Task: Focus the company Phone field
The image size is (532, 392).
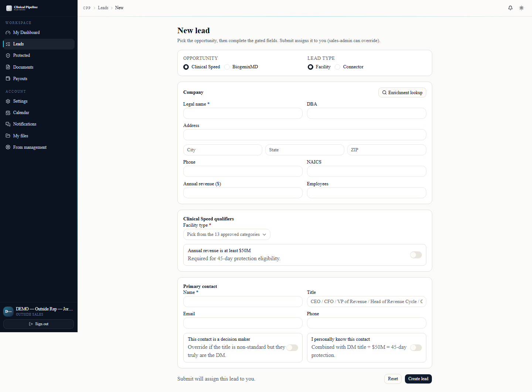Action: pyautogui.click(x=243, y=171)
